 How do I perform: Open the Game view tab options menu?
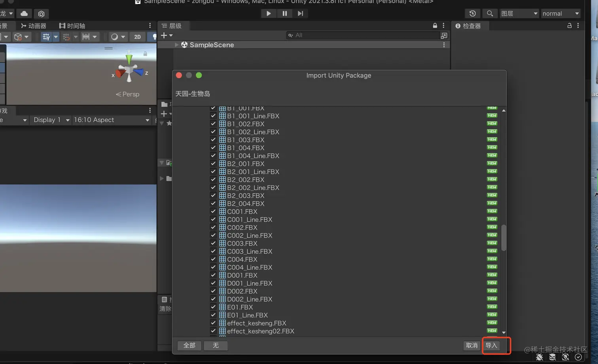[150, 111]
